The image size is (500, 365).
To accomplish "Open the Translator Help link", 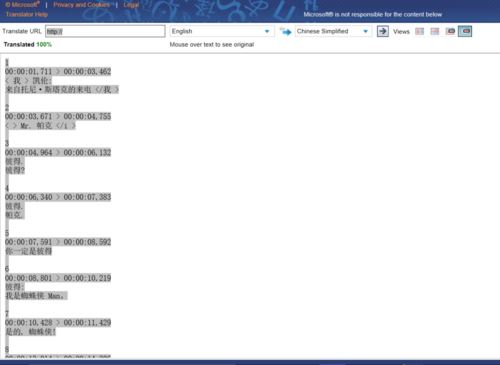I will click(27, 14).
